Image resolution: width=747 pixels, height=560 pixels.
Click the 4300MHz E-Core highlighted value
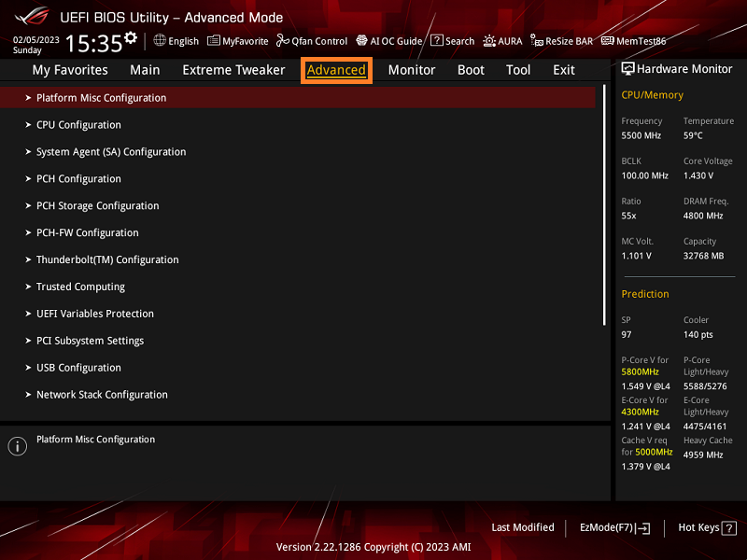[640, 412]
